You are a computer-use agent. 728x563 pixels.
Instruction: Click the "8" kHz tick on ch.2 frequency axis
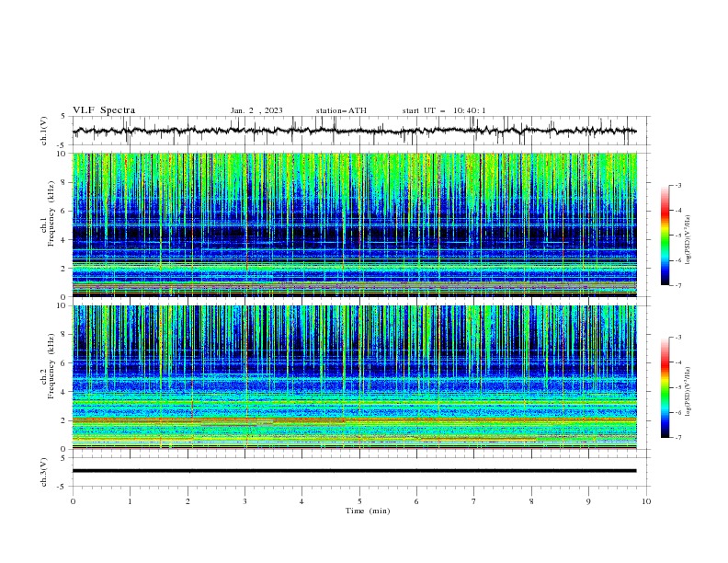pos(64,335)
